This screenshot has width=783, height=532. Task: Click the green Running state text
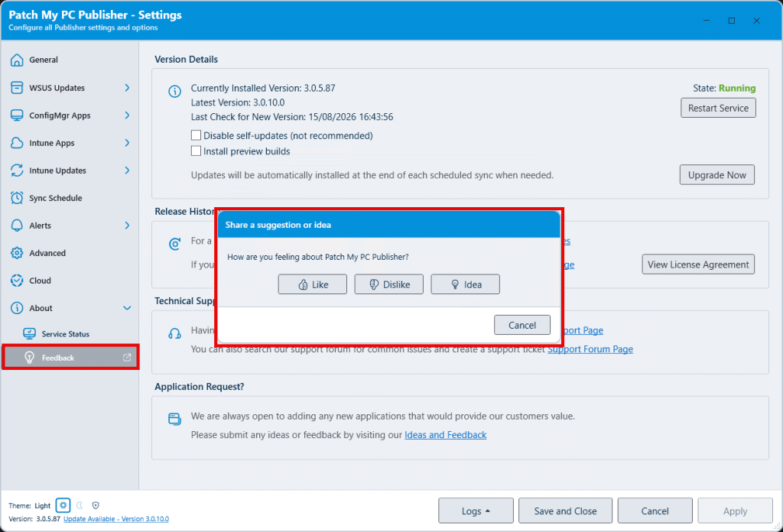pyautogui.click(x=737, y=88)
